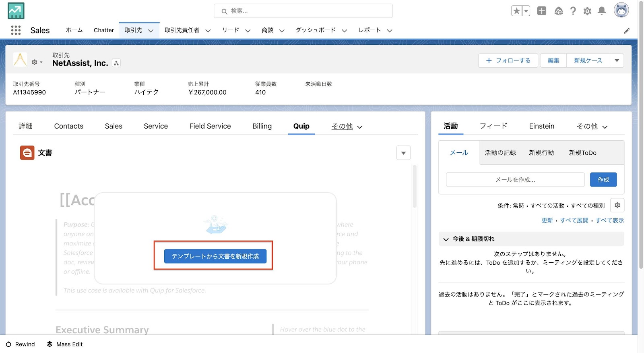The image size is (644, 353).
Task: Click the blue 作成 button
Action: click(x=603, y=180)
